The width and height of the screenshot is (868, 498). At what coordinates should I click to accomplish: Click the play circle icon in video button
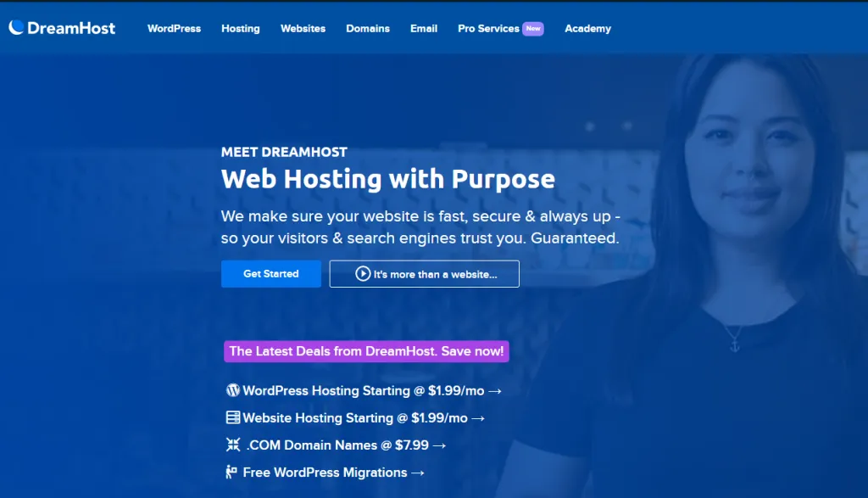[x=363, y=274]
